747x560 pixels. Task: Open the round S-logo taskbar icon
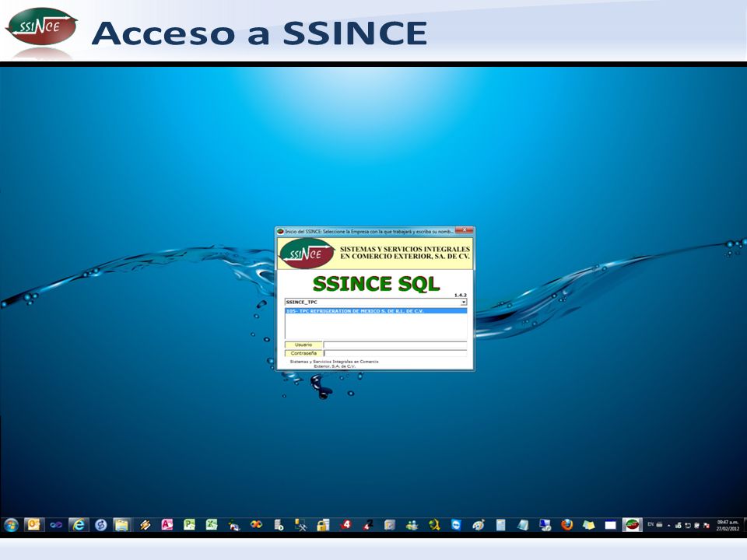point(100,525)
